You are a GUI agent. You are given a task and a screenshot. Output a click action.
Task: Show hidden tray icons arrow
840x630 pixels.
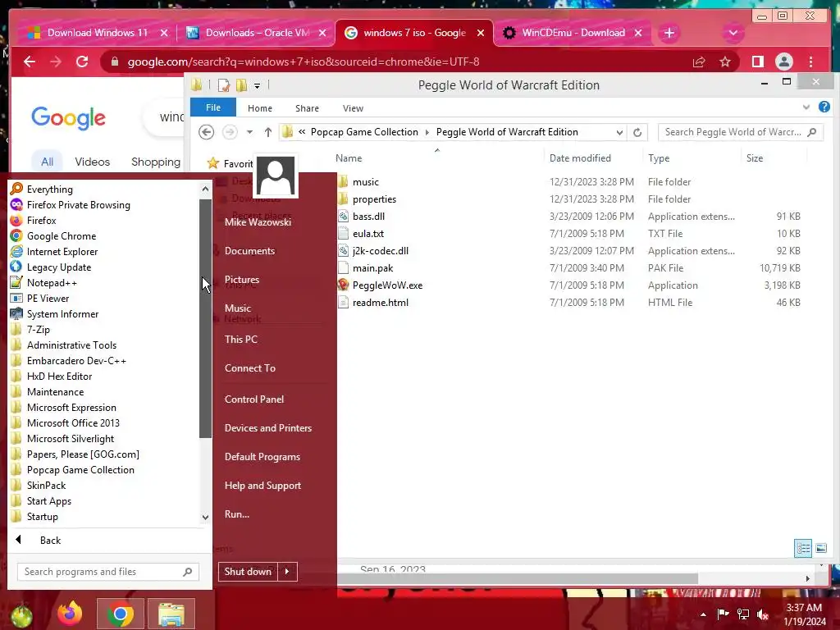[703, 614]
